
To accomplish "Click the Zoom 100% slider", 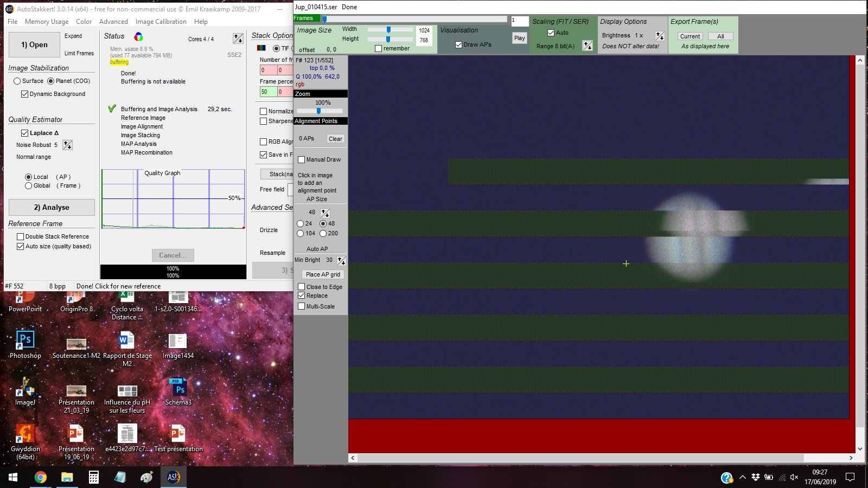I will [319, 111].
